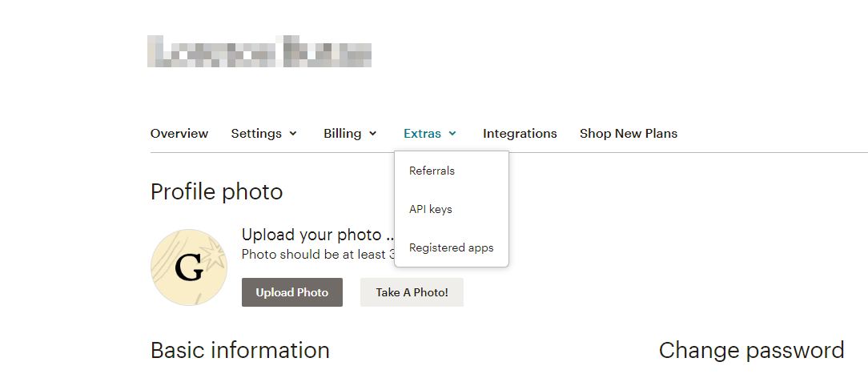Click the Take A Photo! button
The height and width of the screenshot is (378, 868).
(x=412, y=292)
